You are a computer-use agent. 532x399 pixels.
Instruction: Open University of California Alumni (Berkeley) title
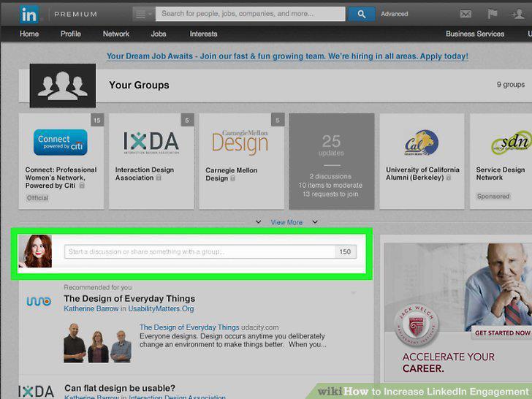click(422, 173)
